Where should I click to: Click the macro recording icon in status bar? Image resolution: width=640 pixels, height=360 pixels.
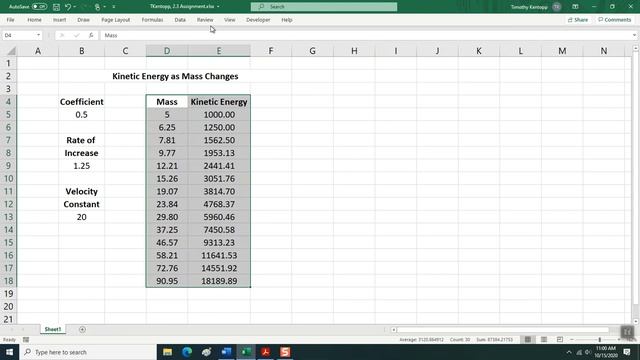26,340
